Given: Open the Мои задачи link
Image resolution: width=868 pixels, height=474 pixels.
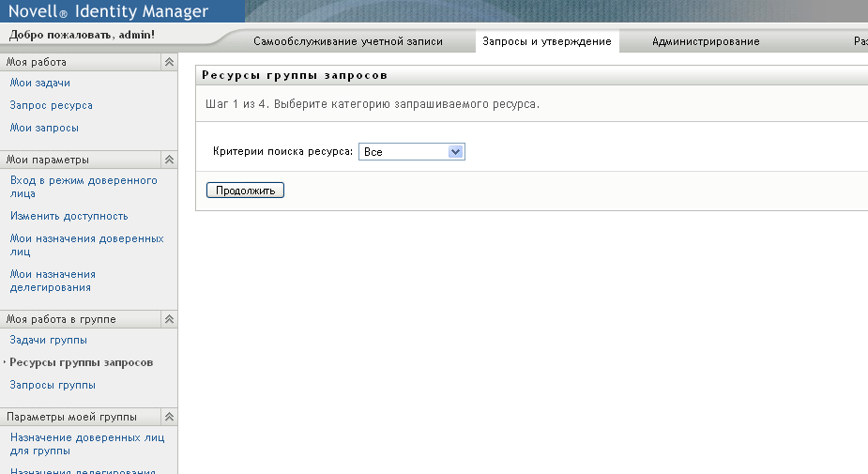Looking at the screenshot, I should coord(39,83).
